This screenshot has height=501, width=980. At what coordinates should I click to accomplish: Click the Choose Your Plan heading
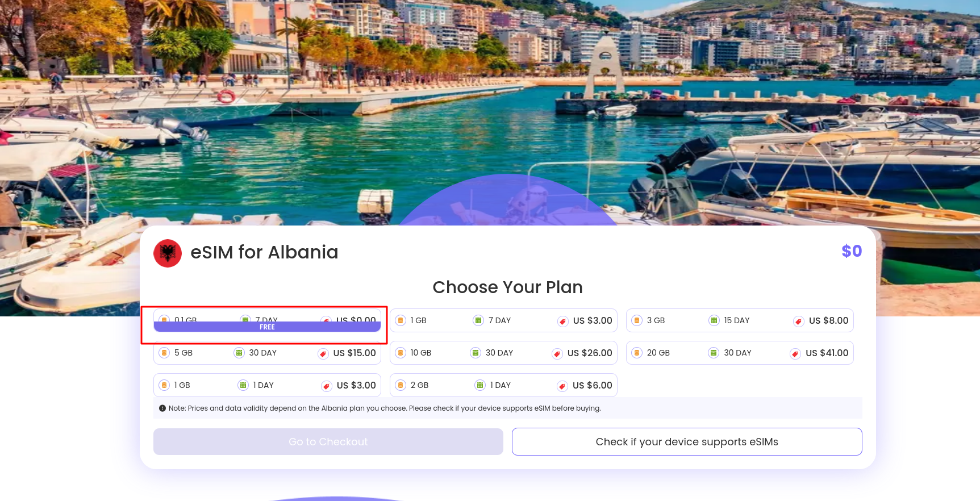tap(507, 287)
